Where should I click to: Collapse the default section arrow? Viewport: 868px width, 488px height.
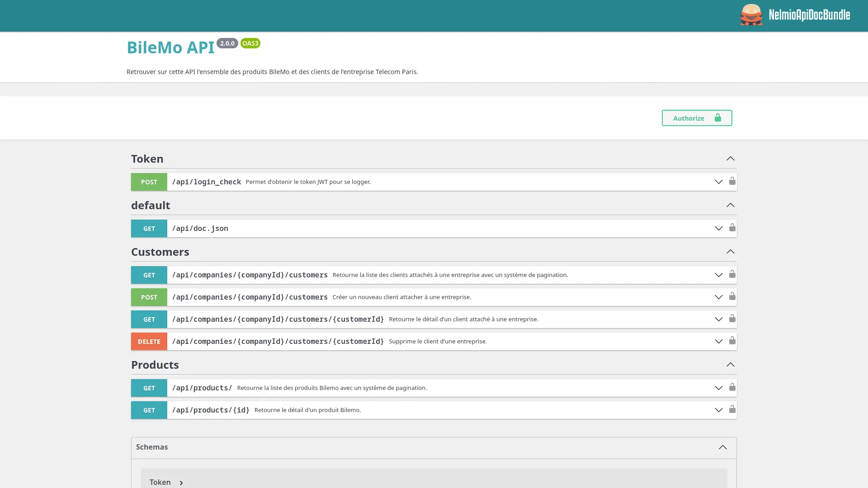730,205
